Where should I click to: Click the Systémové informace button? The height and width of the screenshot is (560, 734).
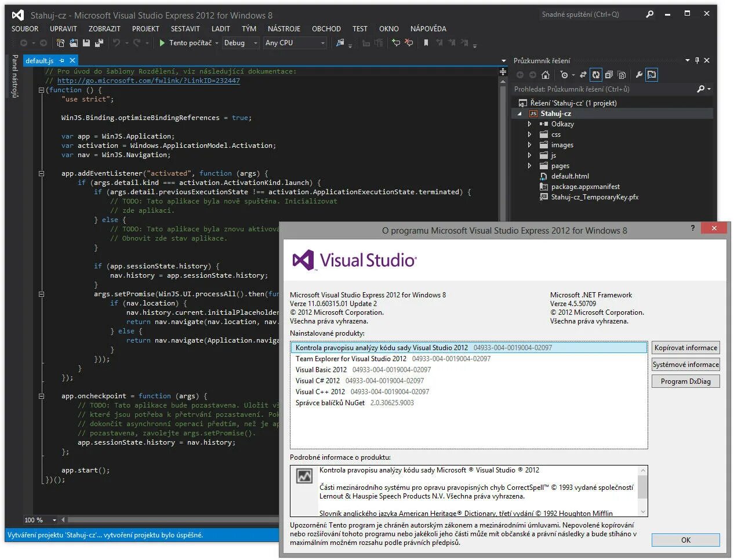pos(686,365)
